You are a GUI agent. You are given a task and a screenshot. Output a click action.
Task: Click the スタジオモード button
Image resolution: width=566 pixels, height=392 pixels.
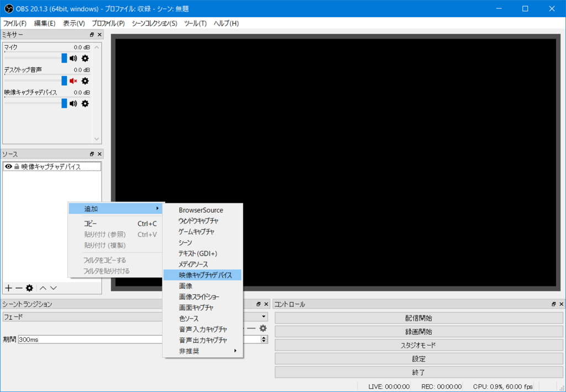coord(418,346)
